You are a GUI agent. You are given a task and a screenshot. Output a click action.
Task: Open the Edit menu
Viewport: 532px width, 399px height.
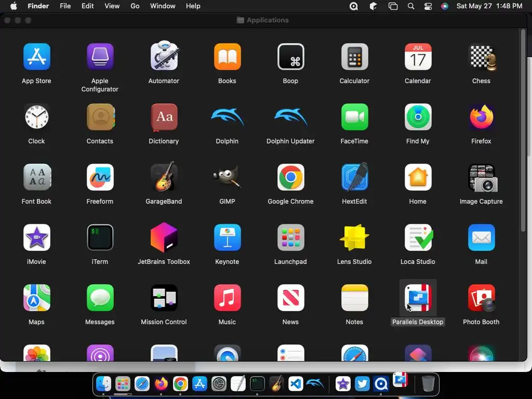tap(87, 6)
